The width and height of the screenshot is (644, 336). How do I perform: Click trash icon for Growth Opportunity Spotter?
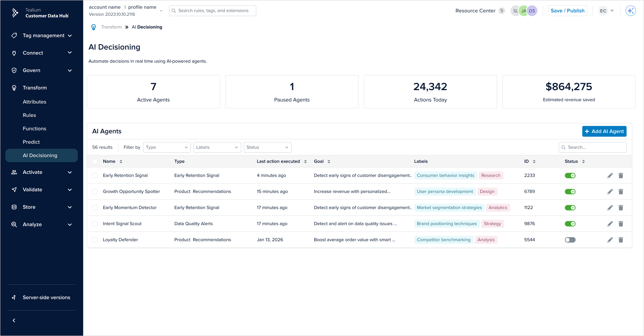point(621,192)
